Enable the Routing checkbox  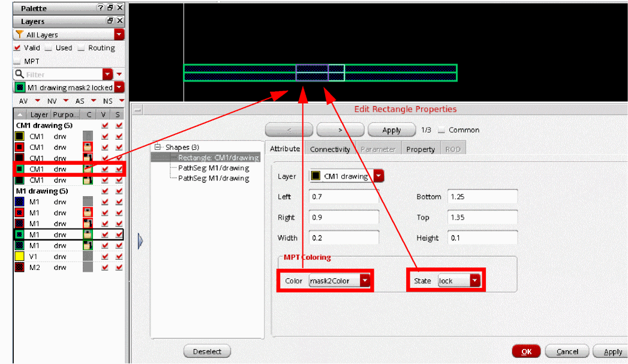pyautogui.click(x=81, y=48)
